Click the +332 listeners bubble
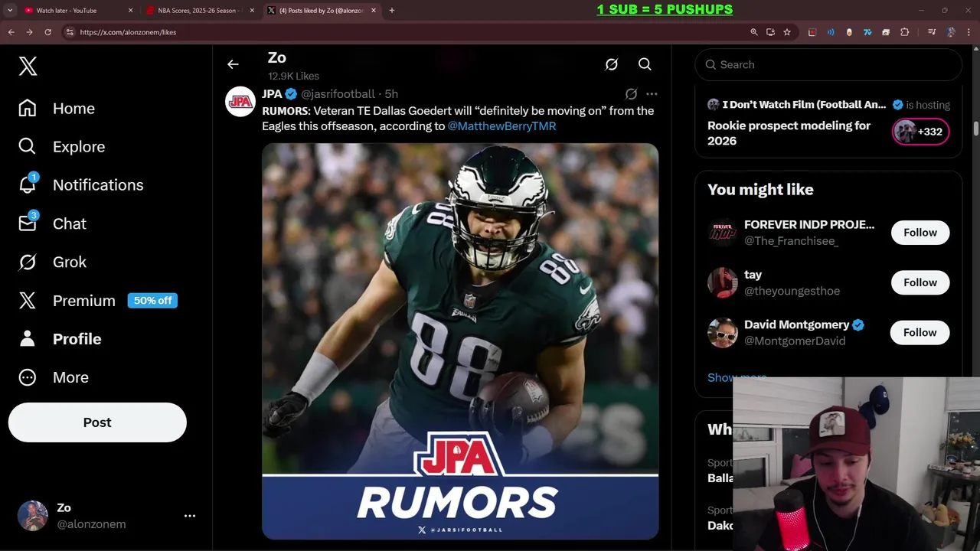The height and width of the screenshot is (551, 980). coord(921,131)
